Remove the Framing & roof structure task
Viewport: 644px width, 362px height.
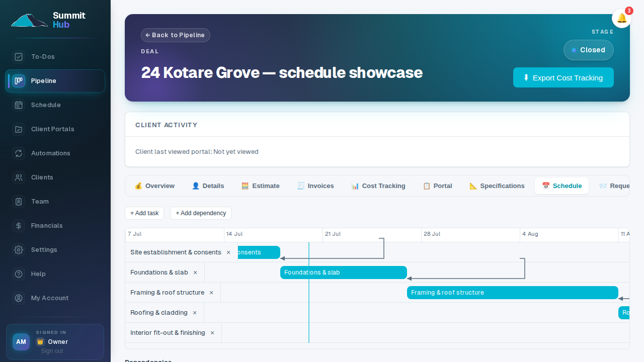[211, 293]
